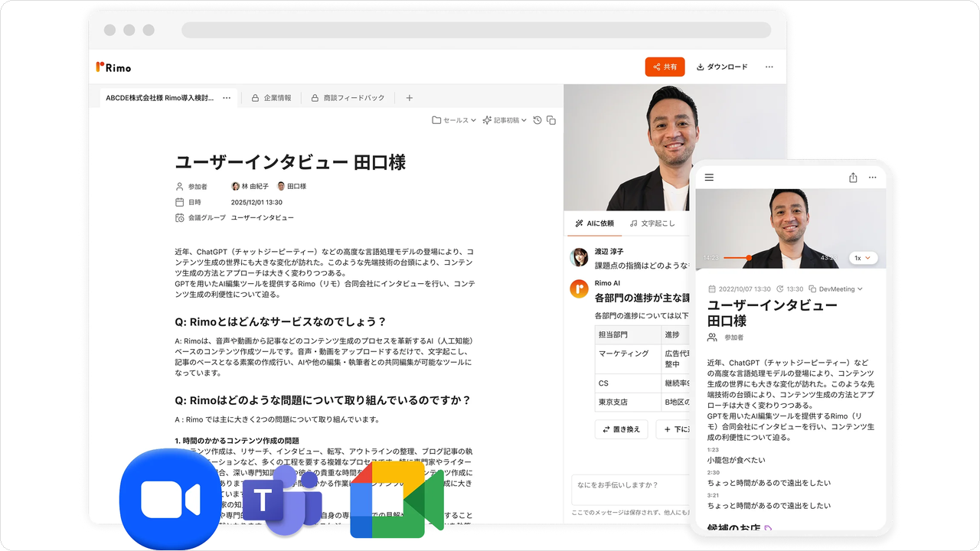Click the 2025/12/01 13:30 date value
This screenshot has width=980, height=551.
coord(256,202)
